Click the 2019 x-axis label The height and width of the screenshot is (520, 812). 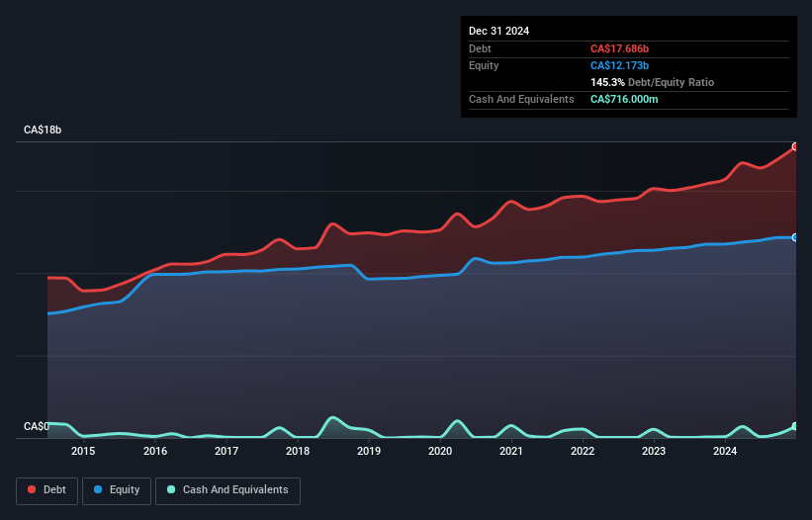point(369,451)
